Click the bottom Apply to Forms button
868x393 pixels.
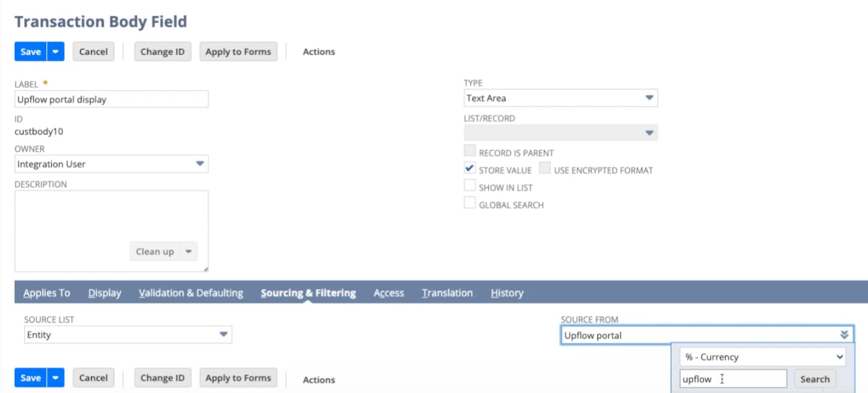click(238, 378)
